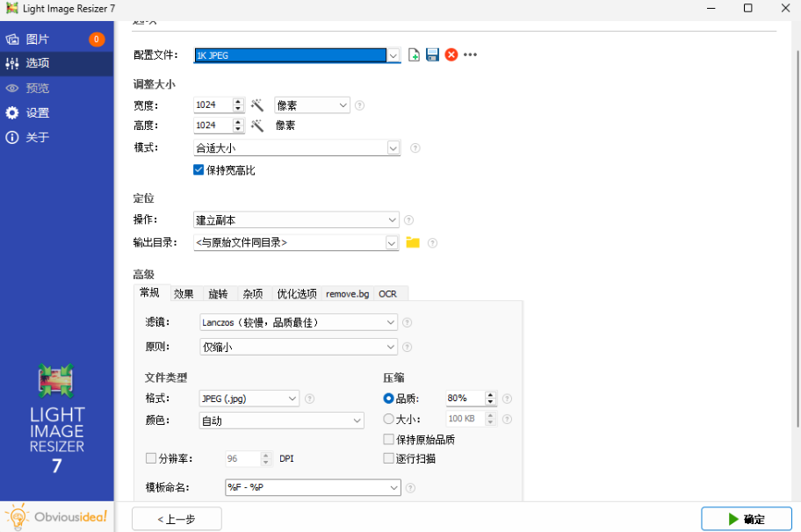801x532 pixels.
Task: Open the 格式 JPEG dropdown
Action: (249, 399)
